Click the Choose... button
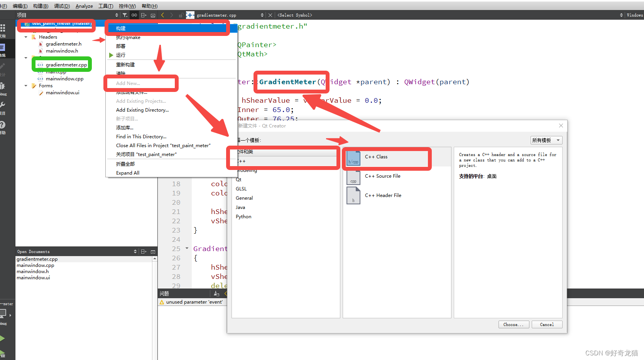 [x=514, y=324]
